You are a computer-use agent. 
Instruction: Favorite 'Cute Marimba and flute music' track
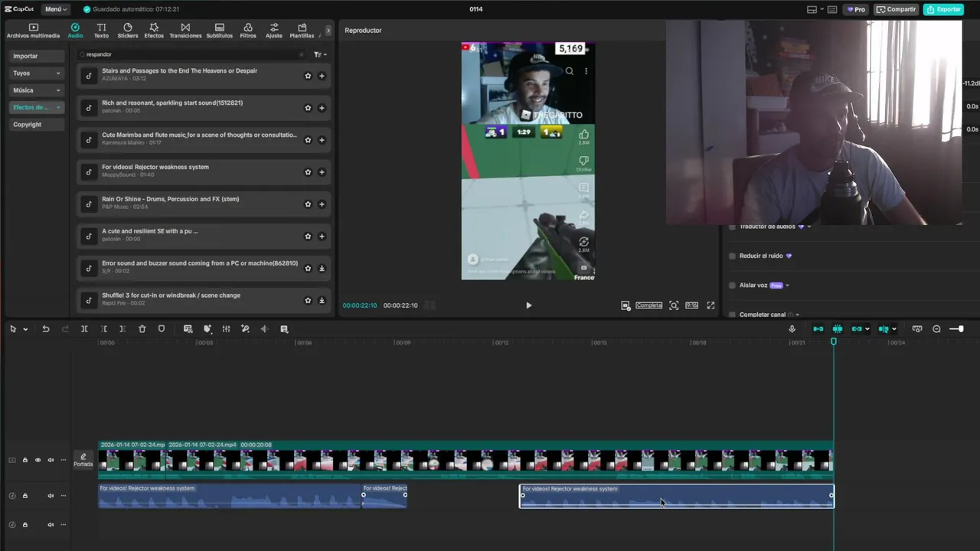308,140
